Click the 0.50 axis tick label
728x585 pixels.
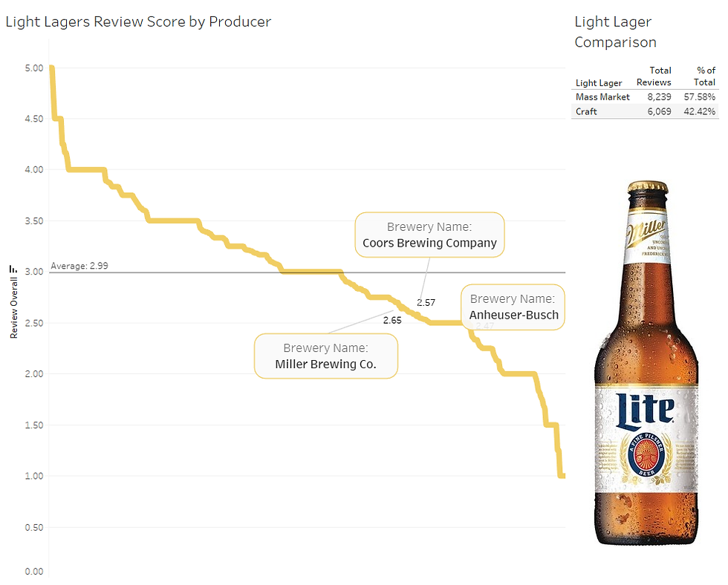pos(34,528)
